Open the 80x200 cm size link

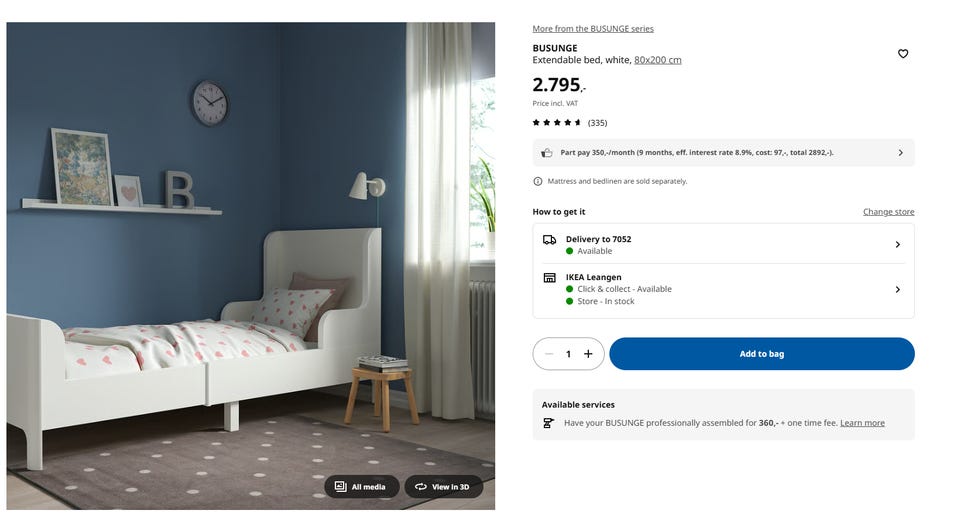point(658,60)
